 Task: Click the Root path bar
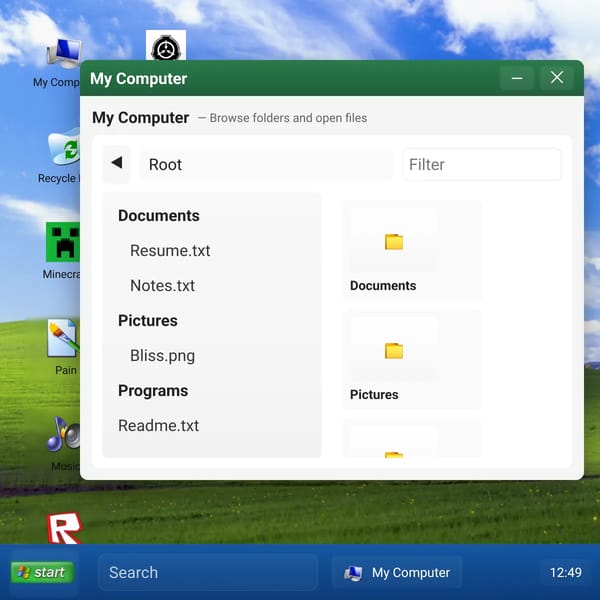coord(266,165)
